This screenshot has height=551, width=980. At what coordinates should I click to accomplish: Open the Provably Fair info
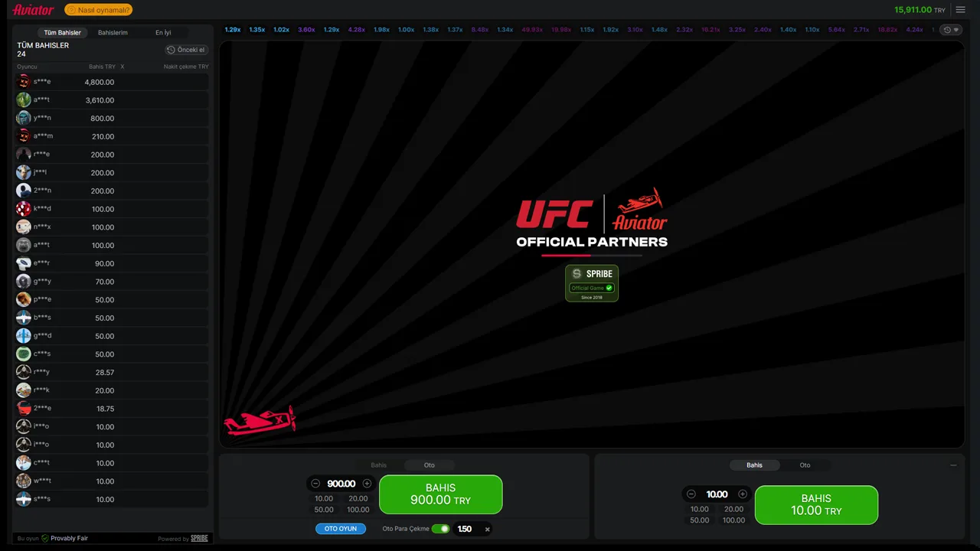[x=64, y=539]
